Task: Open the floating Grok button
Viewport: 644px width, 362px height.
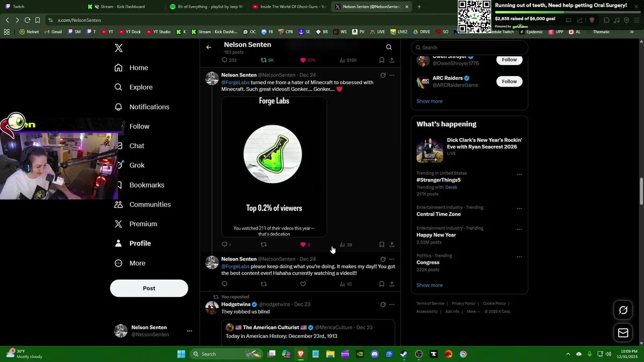Action: pyautogui.click(x=623, y=310)
